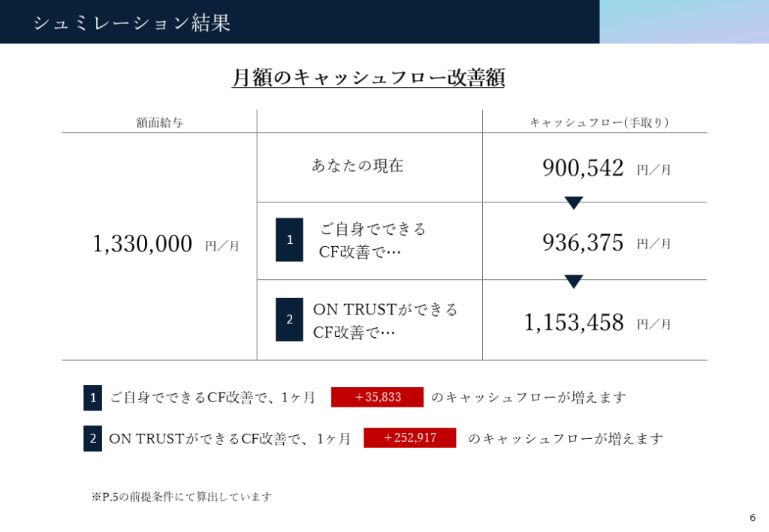This screenshot has width=769, height=532.
Task: Click the 額面給与 column header
Action: [159, 122]
